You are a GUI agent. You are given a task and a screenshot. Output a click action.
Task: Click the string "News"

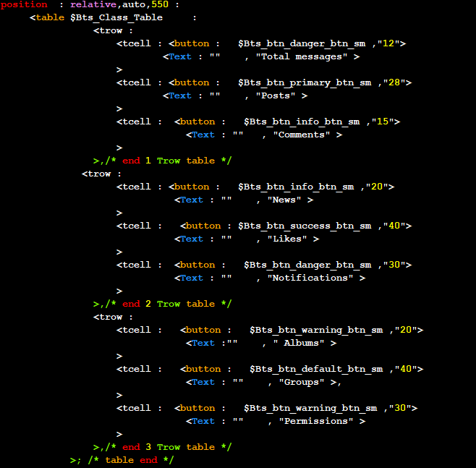(x=284, y=200)
